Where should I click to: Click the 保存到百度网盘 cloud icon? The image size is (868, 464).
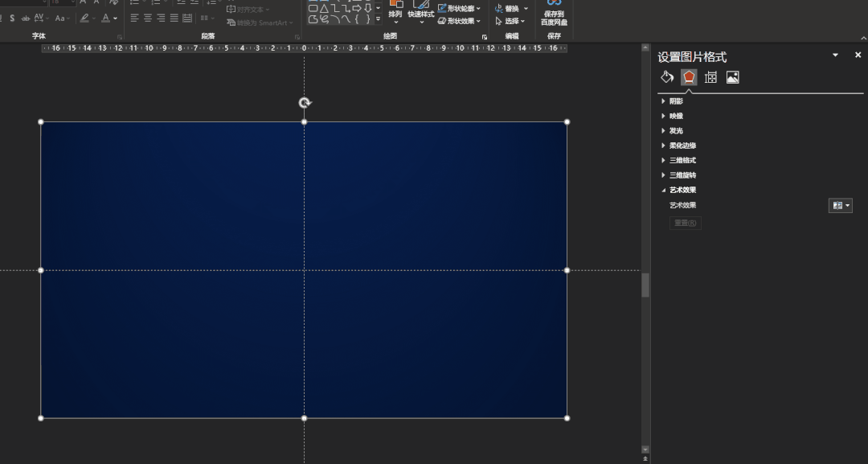point(554,4)
